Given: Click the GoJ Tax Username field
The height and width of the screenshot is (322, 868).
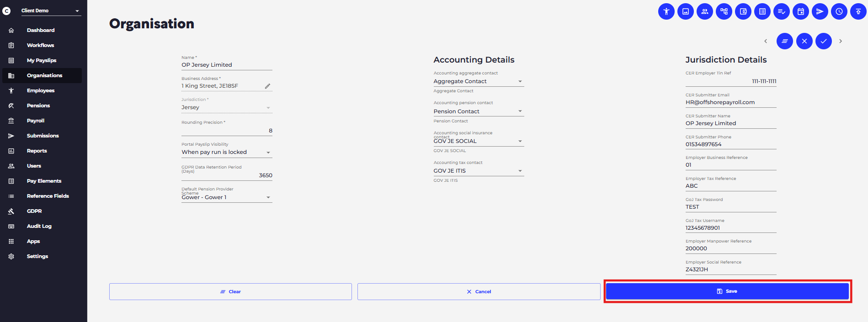Looking at the screenshot, I should (x=731, y=228).
